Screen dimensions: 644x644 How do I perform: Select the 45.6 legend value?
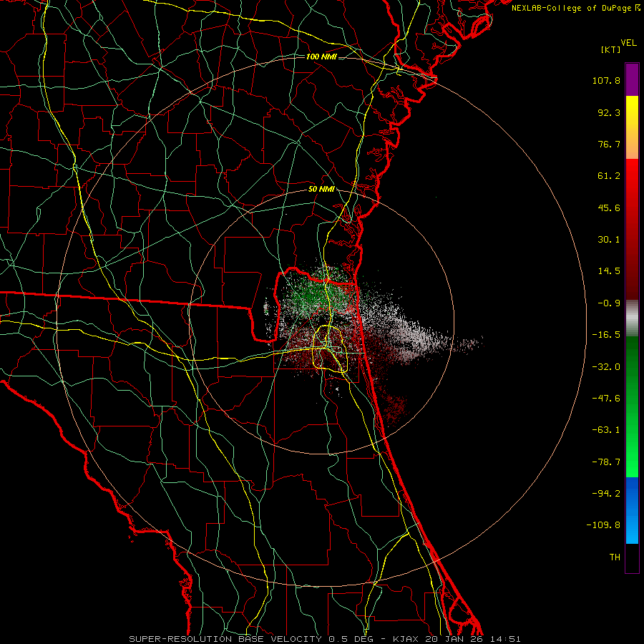click(x=609, y=208)
